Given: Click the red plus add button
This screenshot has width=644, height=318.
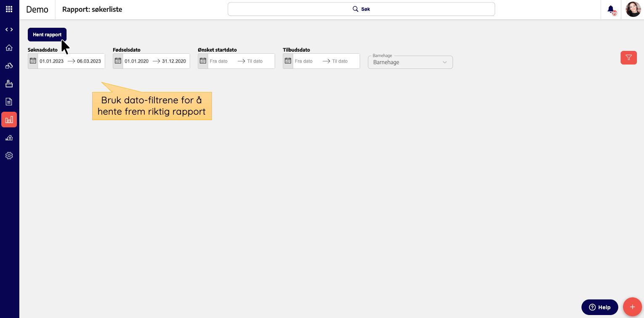Looking at the screenshot, I should pyautogui.click(x=632, y=307).
